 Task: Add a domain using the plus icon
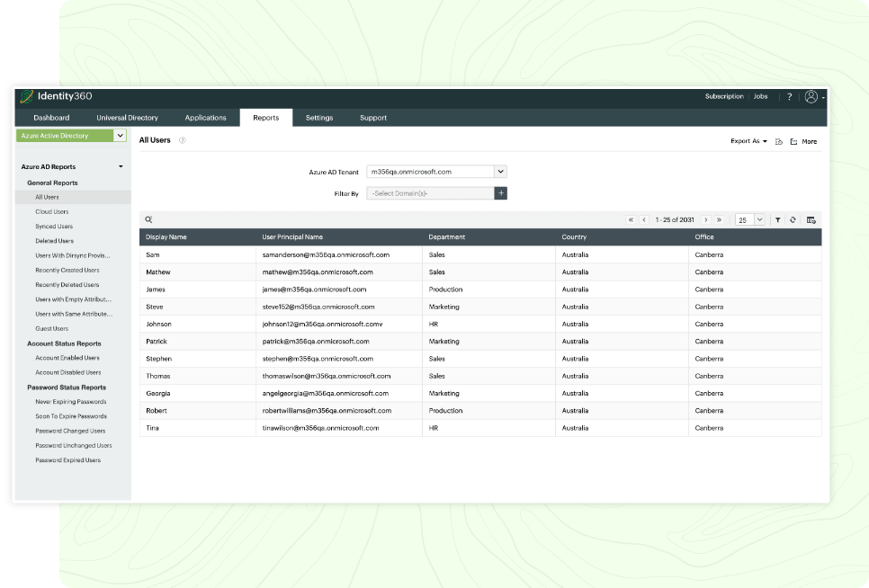tap(501, 192)
